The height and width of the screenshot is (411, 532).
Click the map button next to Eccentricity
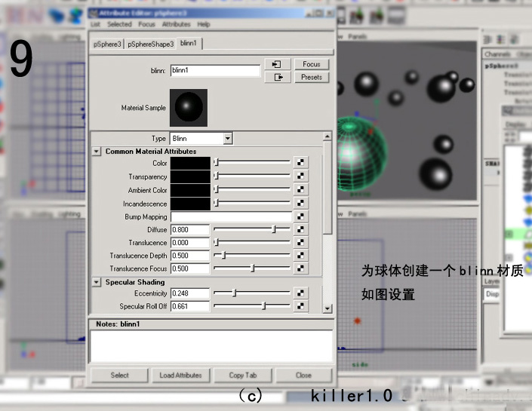(x=300, y=293)
